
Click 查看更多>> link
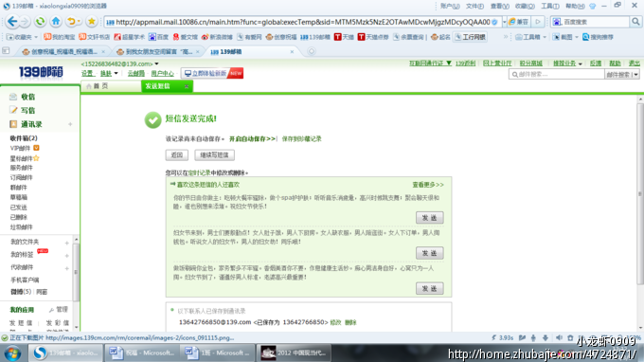pyautogui.click(x=428, y=185)
